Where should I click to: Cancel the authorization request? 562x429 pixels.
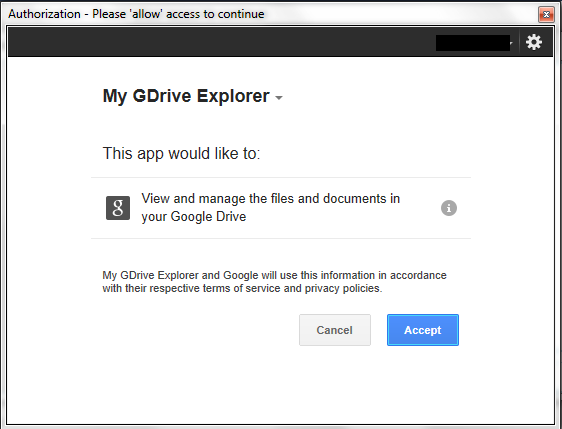[x=335, y=330]
